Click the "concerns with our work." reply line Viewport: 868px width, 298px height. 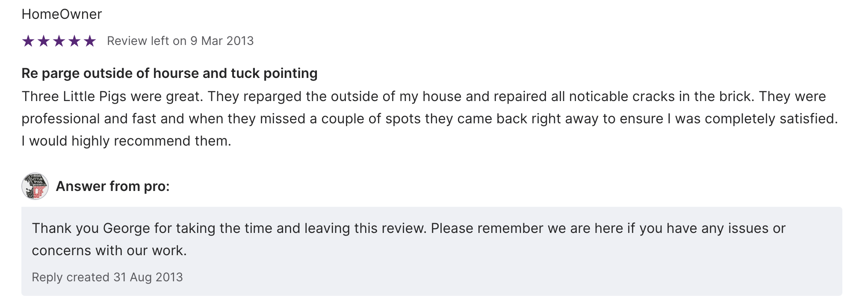pyautogui.click(x=109, y=250)
